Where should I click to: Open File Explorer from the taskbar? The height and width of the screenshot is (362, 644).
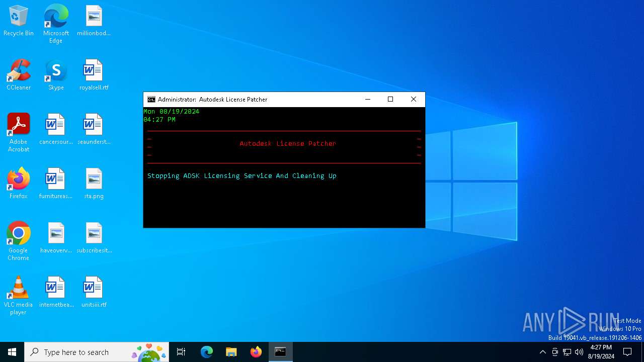[231, 352]
